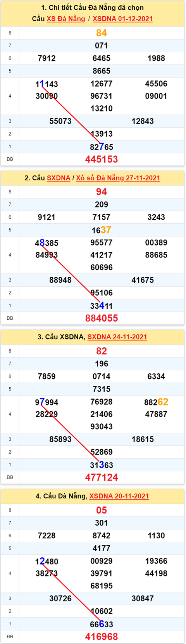The width and height of the screenshot is (186, 644).
Task: Click prize-6 number 7859
Action: pos(46,376)
